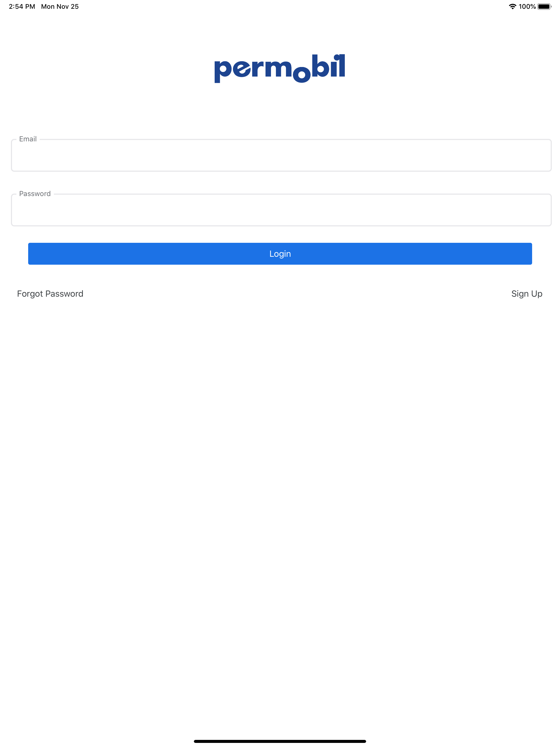Screen dimensions: 560x747
Task: Select the Password field label
Action: click(x=35, y=194)
